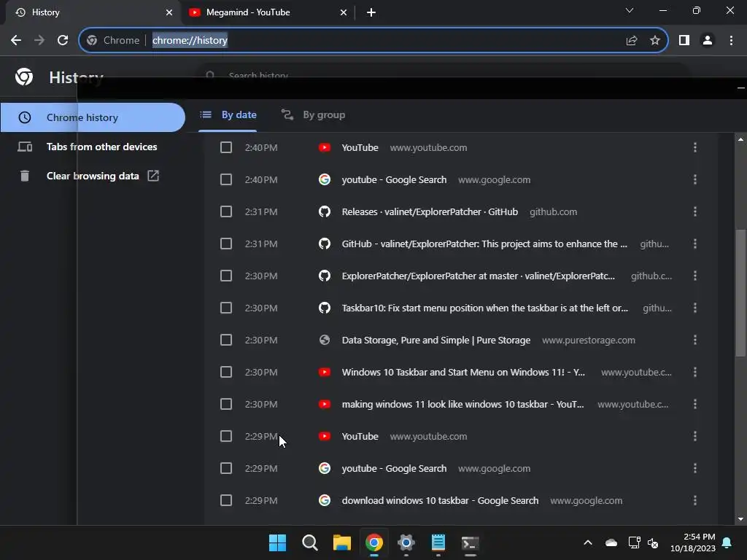
Task: Open Taskbar10: Fix start menu position link
Action: [x=484, y=308]
